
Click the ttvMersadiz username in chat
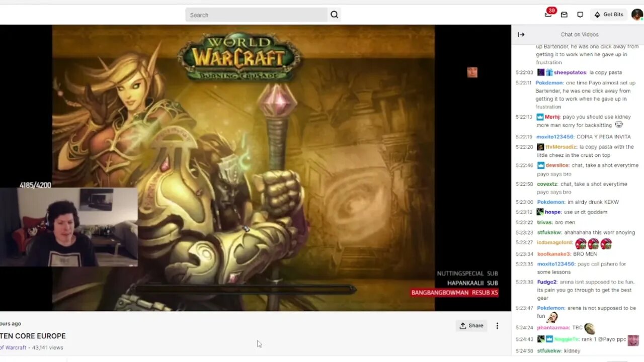pyautogui.click(x=560, y=147)
